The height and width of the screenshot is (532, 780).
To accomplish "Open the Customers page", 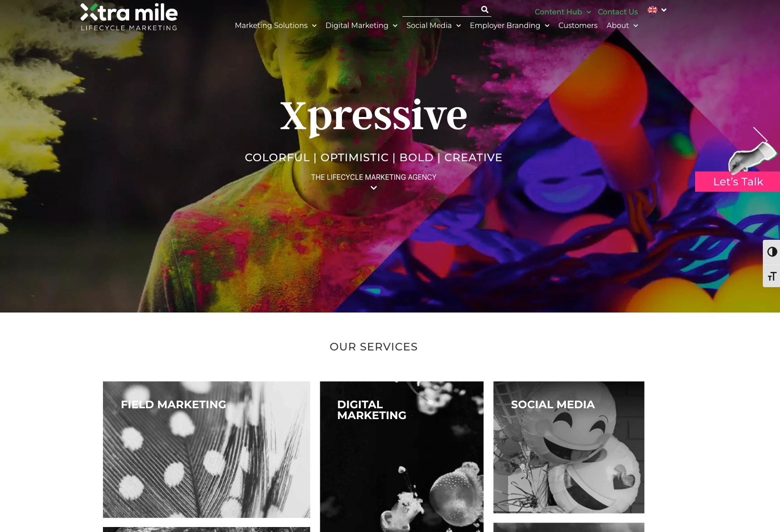I will pos(578,25).
